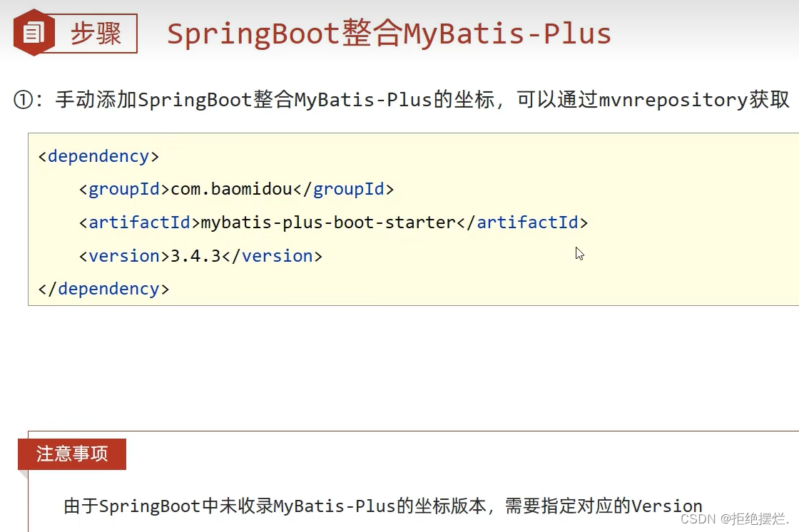The width and height of the screenshot is (799, 532).
Task: Toggle selection of the groupId line
Action: coord(235,189)
